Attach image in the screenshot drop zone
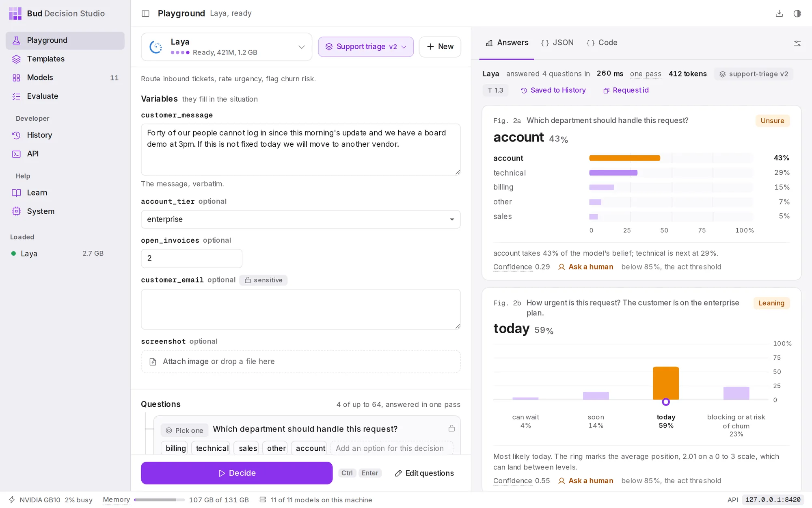 point(300,362)
